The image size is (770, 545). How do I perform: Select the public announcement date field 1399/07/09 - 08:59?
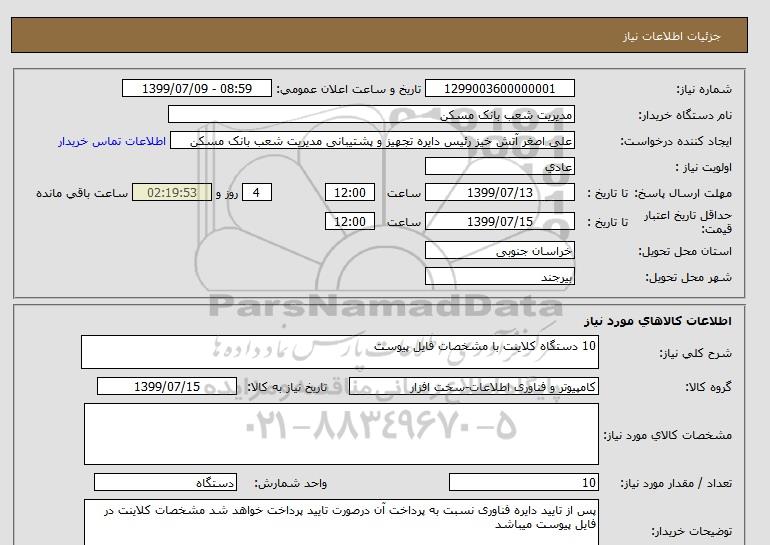coord(197,88)
